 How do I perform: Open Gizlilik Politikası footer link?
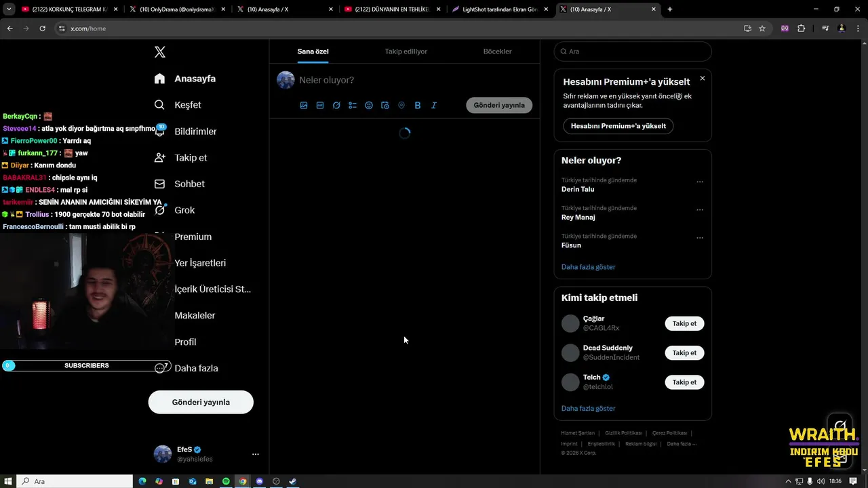point(623,433)
